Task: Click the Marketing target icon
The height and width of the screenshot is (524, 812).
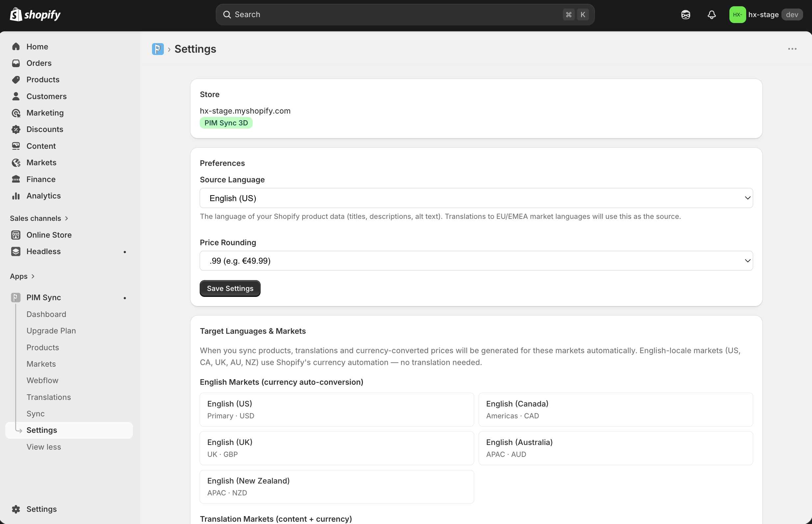Action: pyautogui.click(x=16, y=113)
